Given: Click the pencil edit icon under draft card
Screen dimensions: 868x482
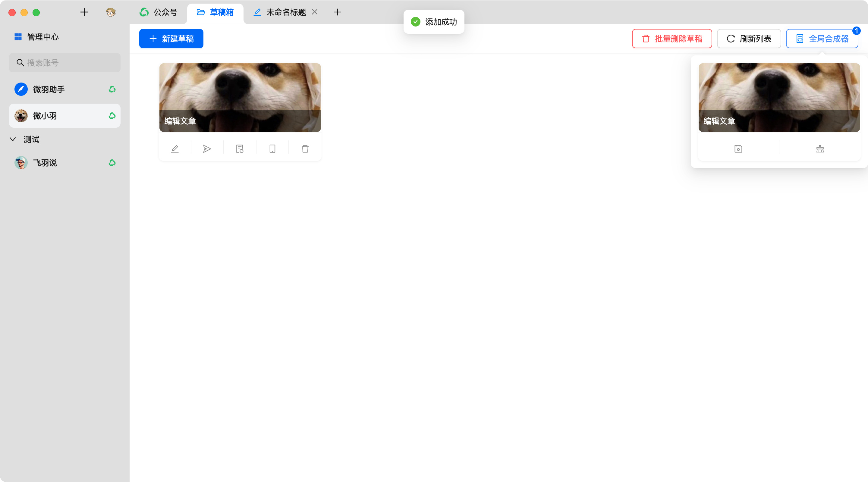Looking at the screenshot, I should tap(175, 149).
